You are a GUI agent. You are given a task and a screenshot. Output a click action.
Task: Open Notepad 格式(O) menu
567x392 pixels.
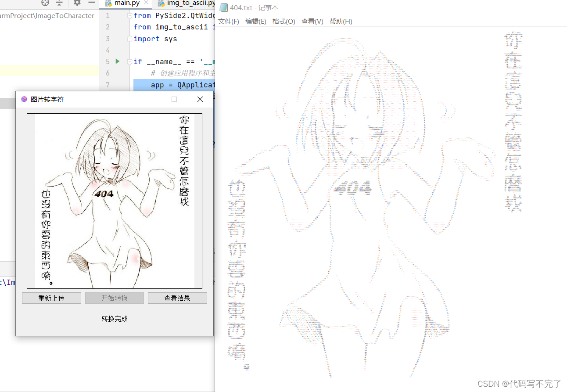[x=283, y=22]
